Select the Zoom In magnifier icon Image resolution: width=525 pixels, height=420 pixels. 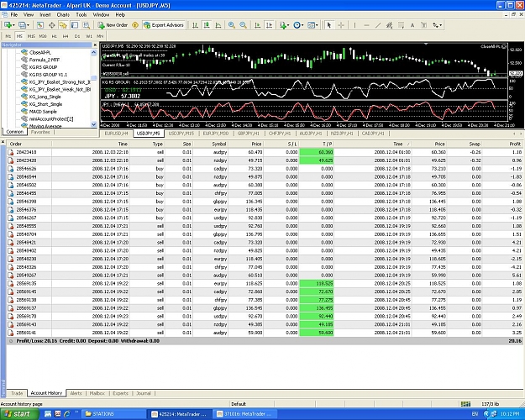tap(231, 25)
